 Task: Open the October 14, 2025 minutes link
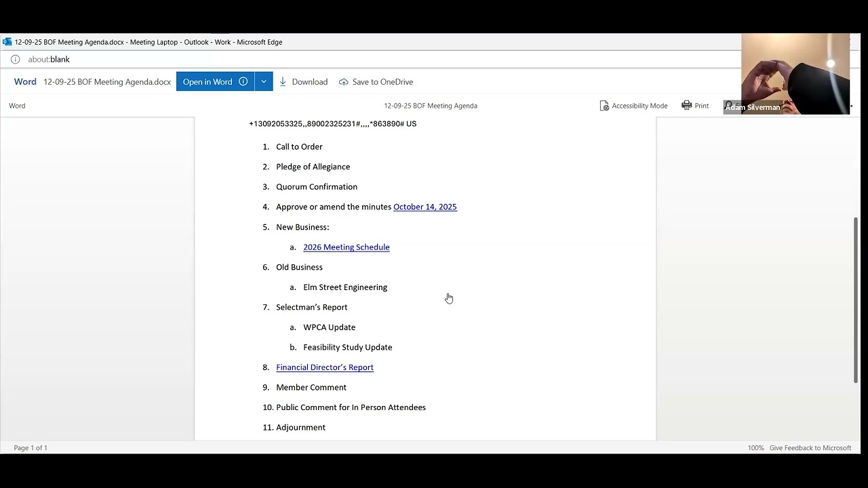pos(425,207)
